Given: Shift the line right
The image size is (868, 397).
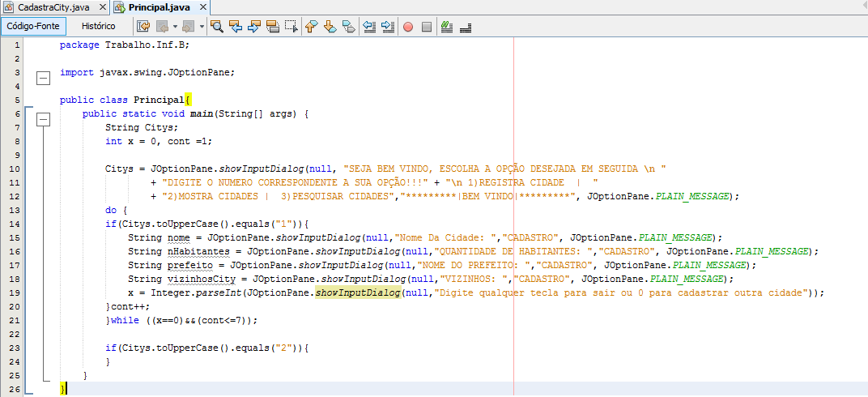Looking at the screenshot, I should (x=388, y=26).
